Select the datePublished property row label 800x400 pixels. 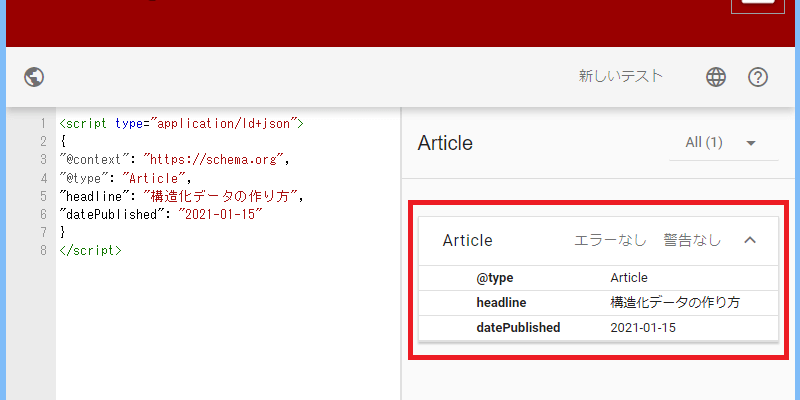[518, 328]
